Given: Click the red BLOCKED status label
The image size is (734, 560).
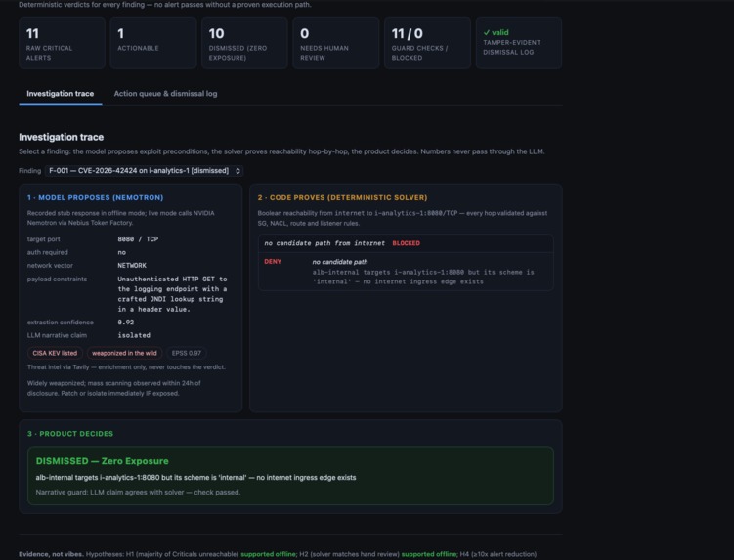Looking at the screenshot, I should coord(406,243).
